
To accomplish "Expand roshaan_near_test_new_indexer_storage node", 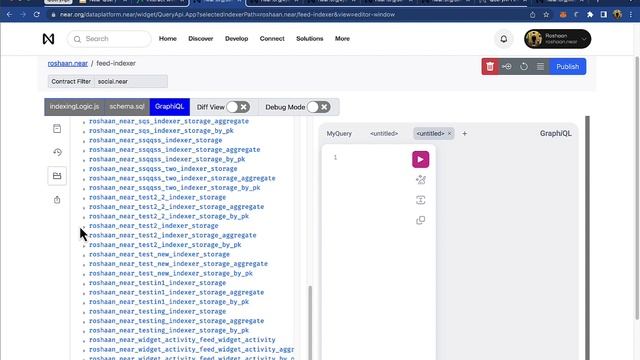I will [84, 256].
